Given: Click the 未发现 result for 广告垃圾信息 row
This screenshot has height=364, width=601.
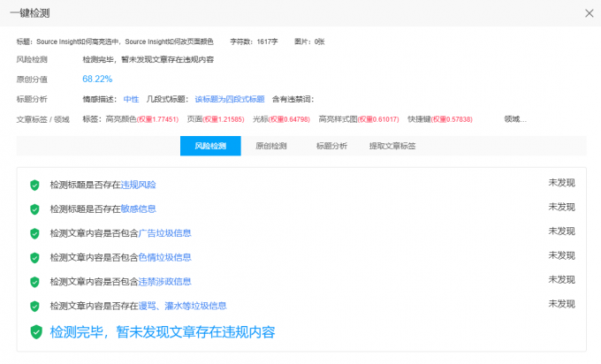Looking at the screenshot, I should coord(561,231).
